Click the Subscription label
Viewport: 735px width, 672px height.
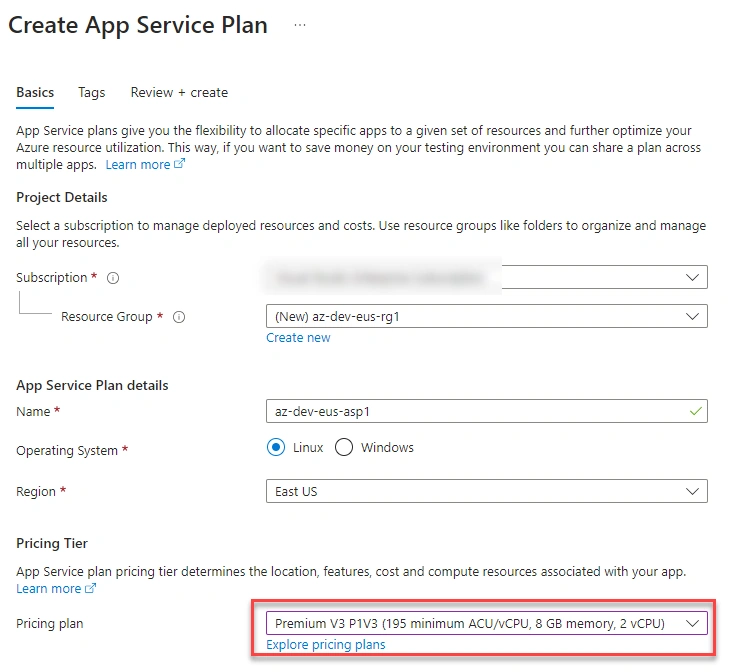point(52,277)
